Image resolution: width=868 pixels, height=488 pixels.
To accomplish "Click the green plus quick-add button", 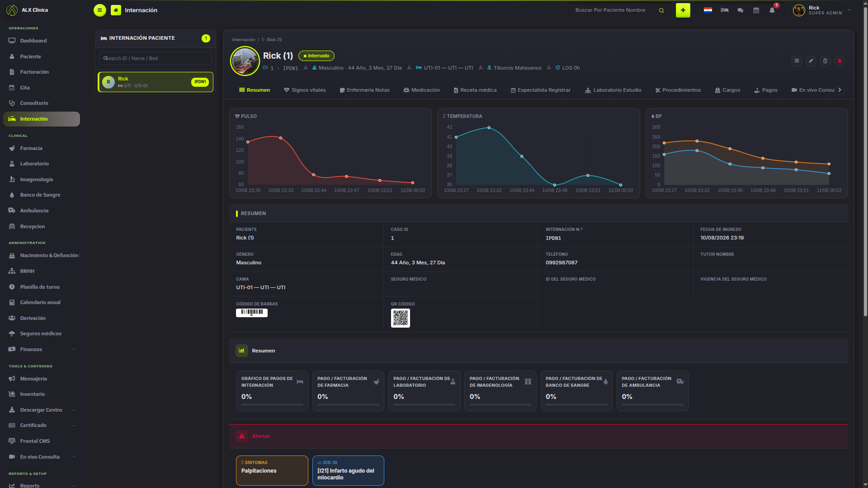I will pyautogui.click(x=683, y=10).
